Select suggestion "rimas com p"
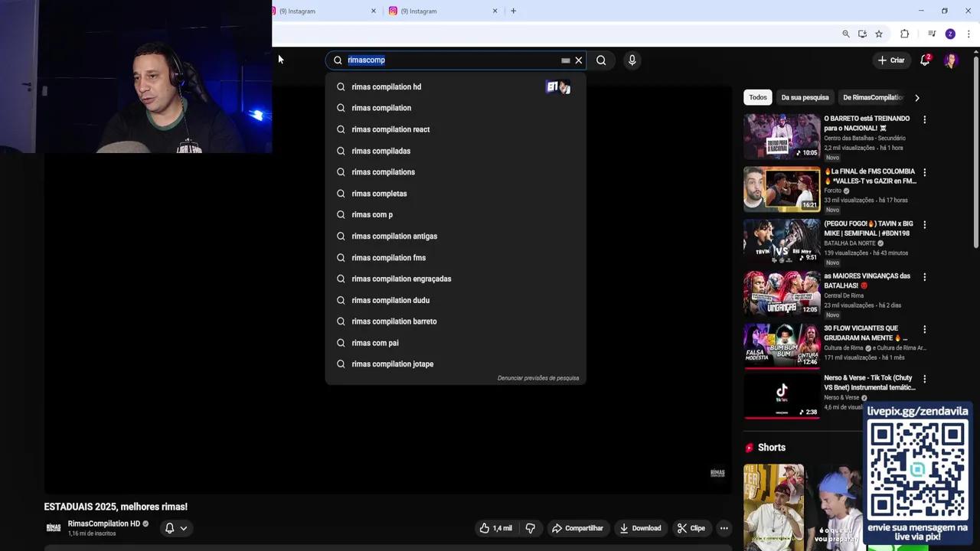Viewport: 980px width, 551px height. [x=456, y=214]
